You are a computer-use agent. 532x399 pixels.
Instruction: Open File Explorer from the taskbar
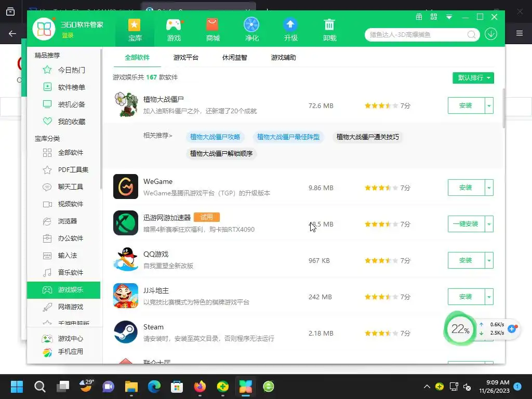(x=131, y=387)
